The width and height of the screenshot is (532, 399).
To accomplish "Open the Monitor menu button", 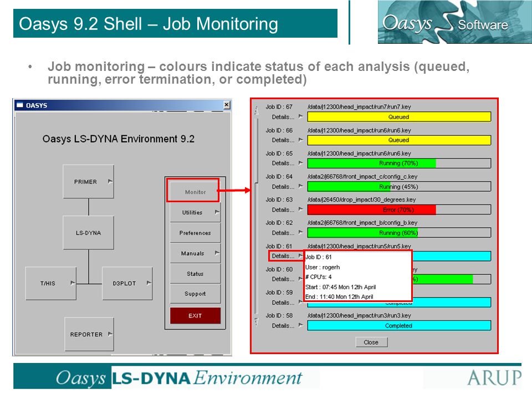I will pyautogui.click(x=195, y=192).
